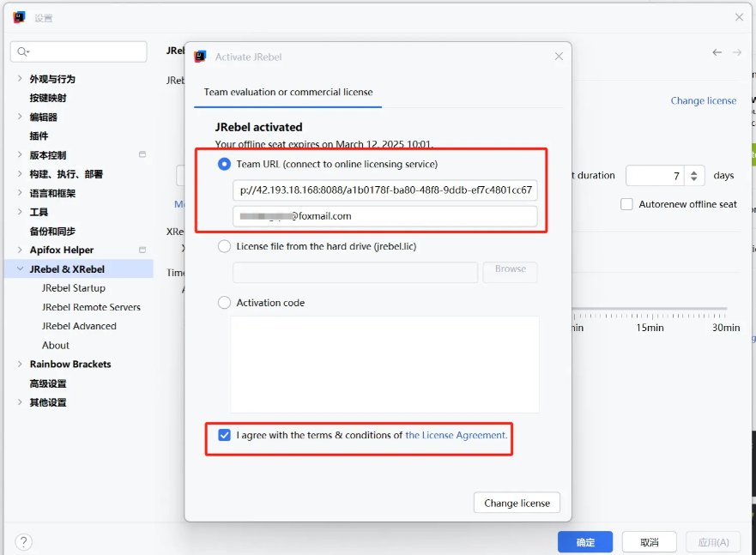
Task: Close the Activate JRebel dialog
Action: click(559, 57)
